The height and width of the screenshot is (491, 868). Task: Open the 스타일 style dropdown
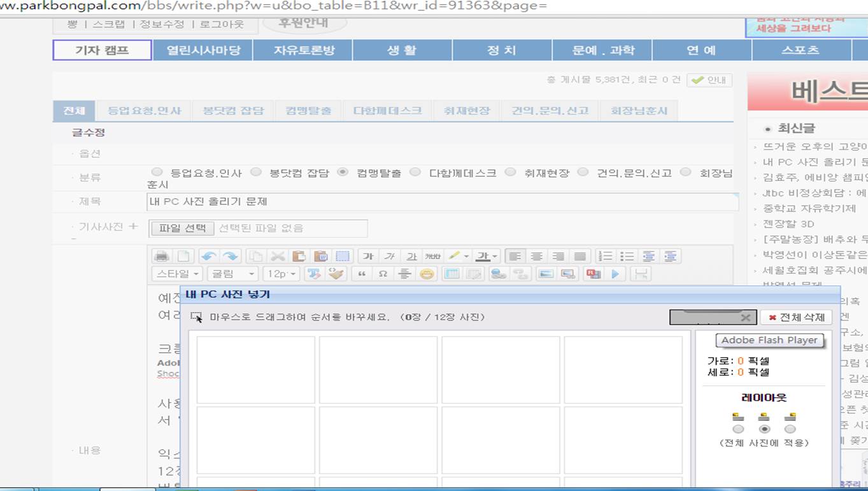point(177,274)
